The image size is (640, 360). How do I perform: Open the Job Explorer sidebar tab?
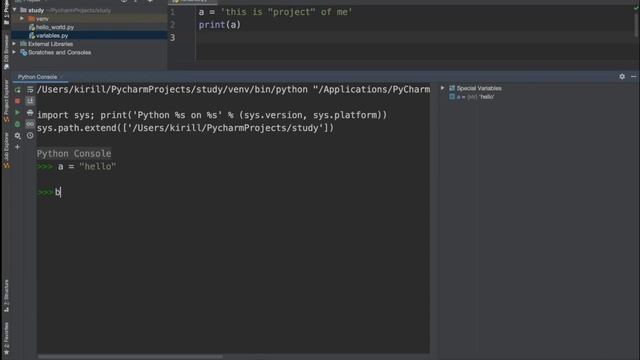click(6, 150)
